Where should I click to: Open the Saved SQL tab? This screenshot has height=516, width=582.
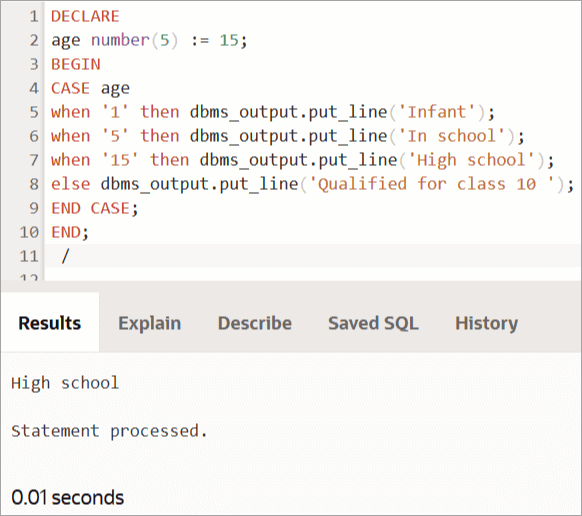point(373,323)
